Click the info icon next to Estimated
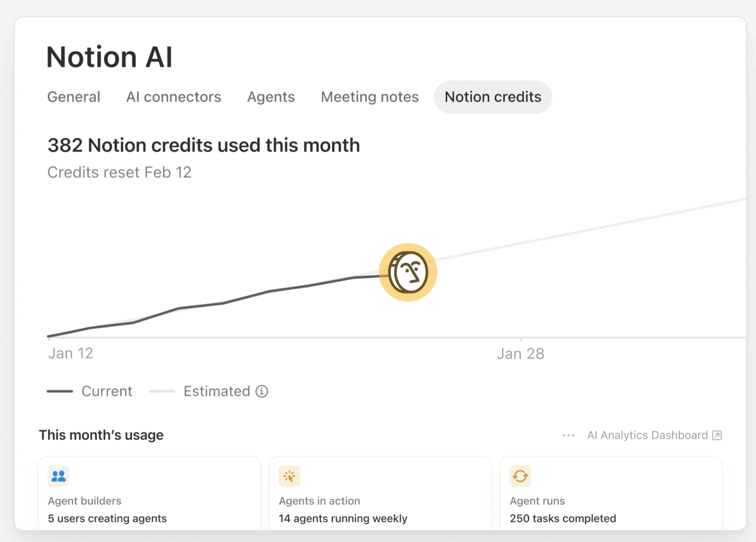The height and width of the screenshot is (542, 756). pos(262,392)
